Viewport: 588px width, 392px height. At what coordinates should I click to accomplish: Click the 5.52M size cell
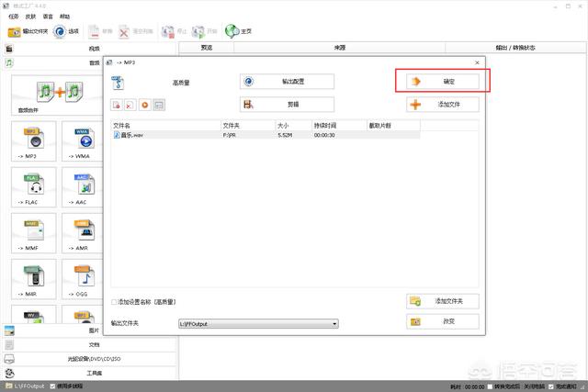point(285,135)
